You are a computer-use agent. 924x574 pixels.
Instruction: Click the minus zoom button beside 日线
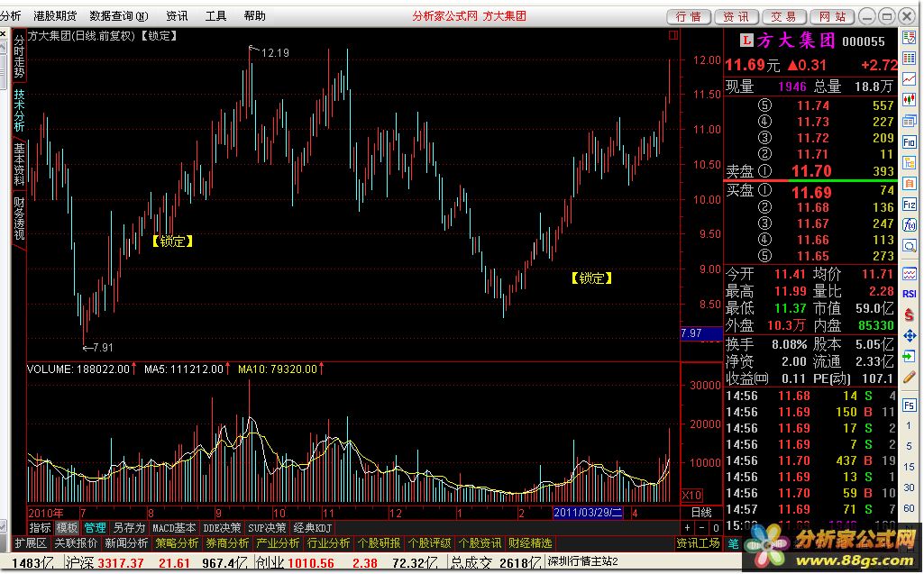702,528
